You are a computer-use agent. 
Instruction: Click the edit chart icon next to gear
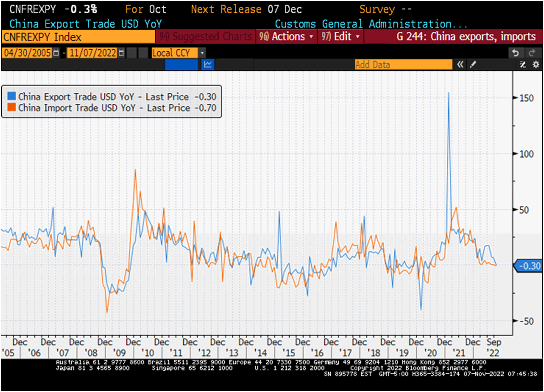click(x=523, y=64)
